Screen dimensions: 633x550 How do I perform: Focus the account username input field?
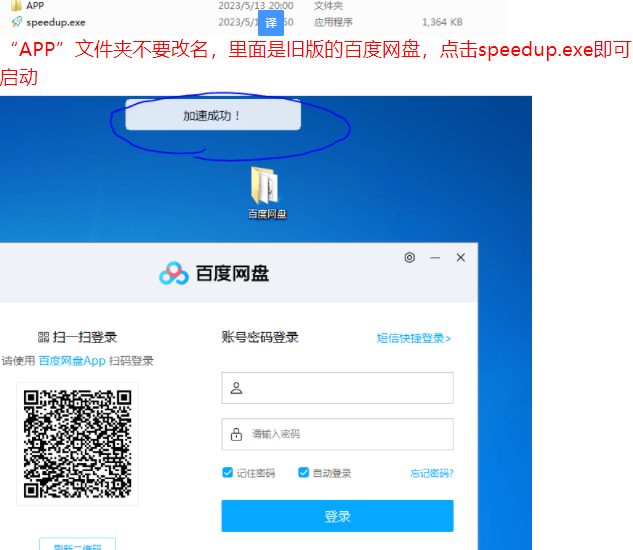pyautogui.click(x=337, y=388)
